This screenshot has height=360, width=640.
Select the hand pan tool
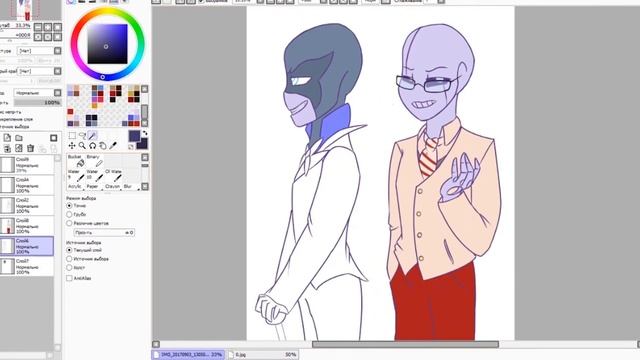click(103, 145)
